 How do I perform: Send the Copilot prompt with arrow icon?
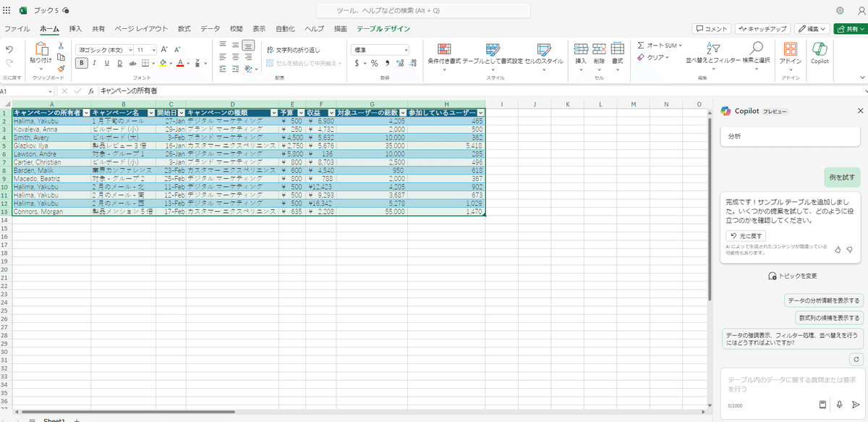856,405
